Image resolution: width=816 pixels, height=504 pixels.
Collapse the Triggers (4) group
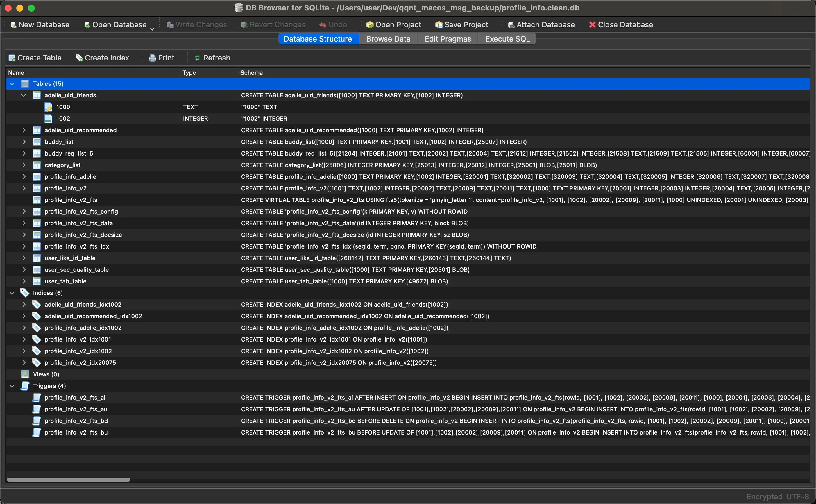[x=12, y=386]
